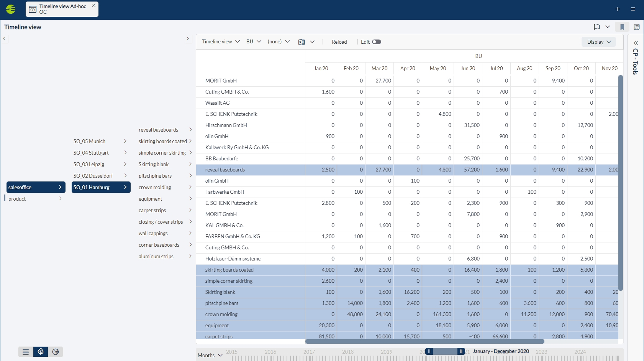Add a new tab with plus icon
The width and height of the screenshot is (644, 361).
tap(618, 9)
